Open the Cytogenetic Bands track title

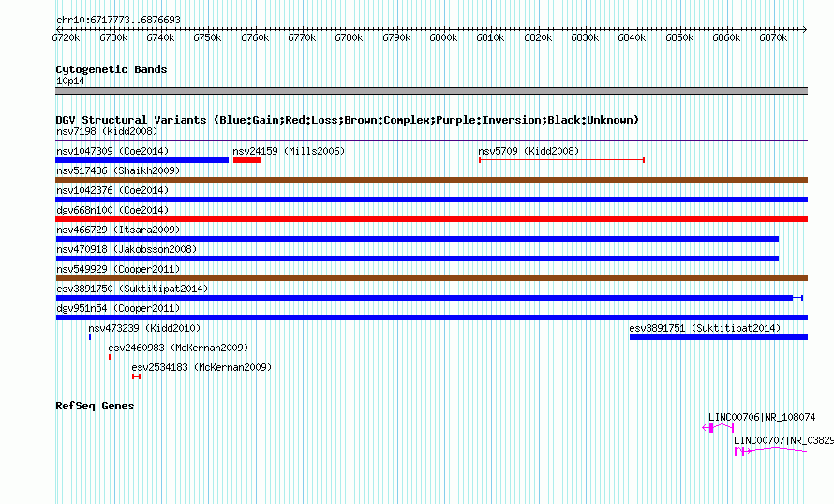point(112,69)
